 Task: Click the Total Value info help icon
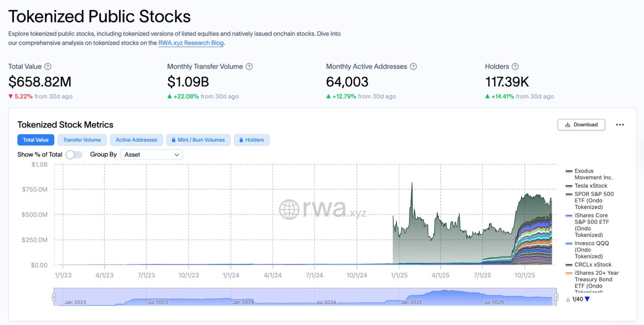(48, 67)
